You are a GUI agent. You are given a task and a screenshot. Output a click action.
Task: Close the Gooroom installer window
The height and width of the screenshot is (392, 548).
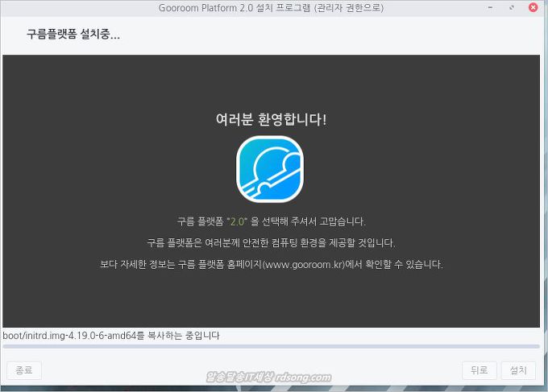click(533, 7)
